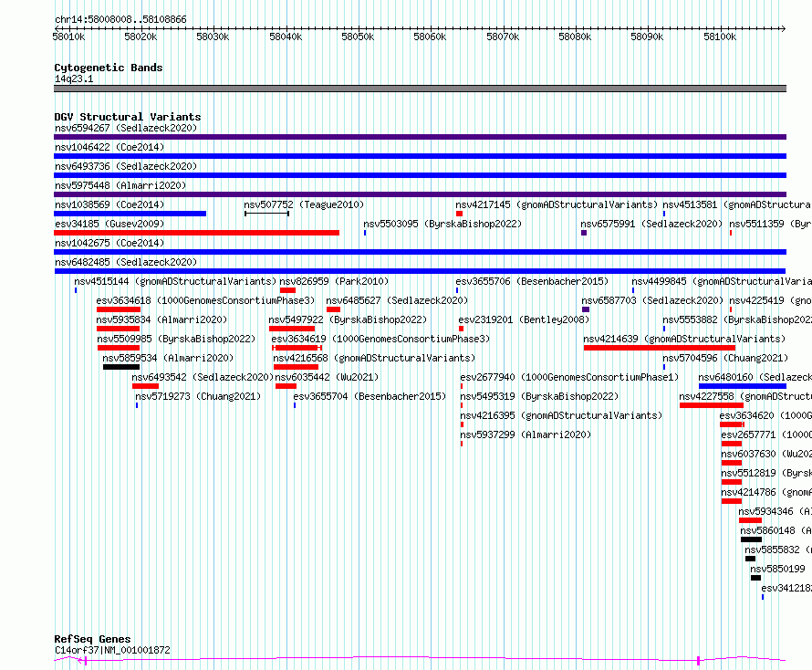Select the purple nsv6575991 marker
This screenshot has height=670, width=812.
pyautogui.click(x=584, y=233)
